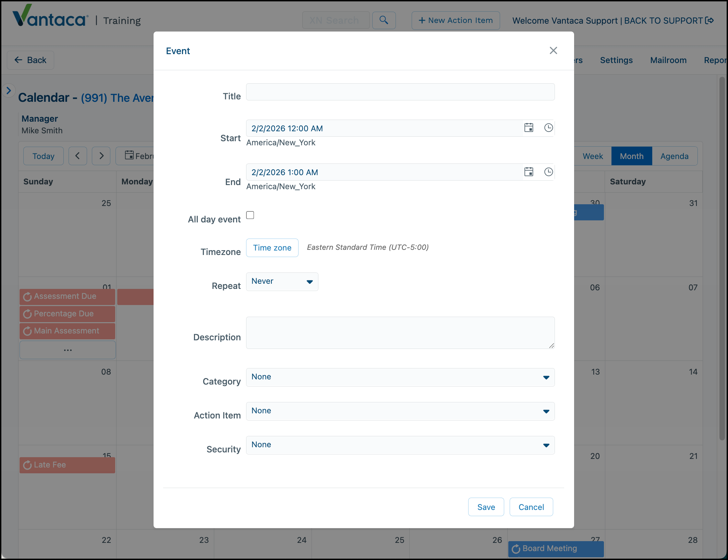Open the Repeat dropdown

coord(282,281)
